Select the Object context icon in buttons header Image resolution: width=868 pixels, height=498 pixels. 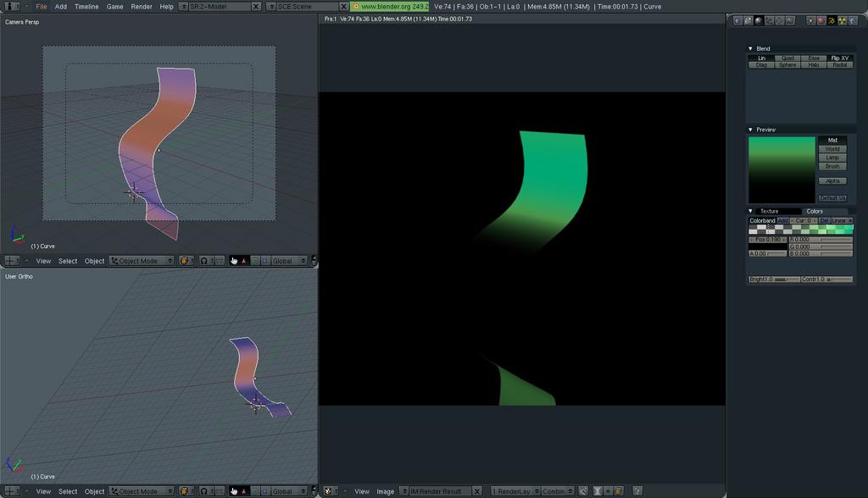pos(769,20)
